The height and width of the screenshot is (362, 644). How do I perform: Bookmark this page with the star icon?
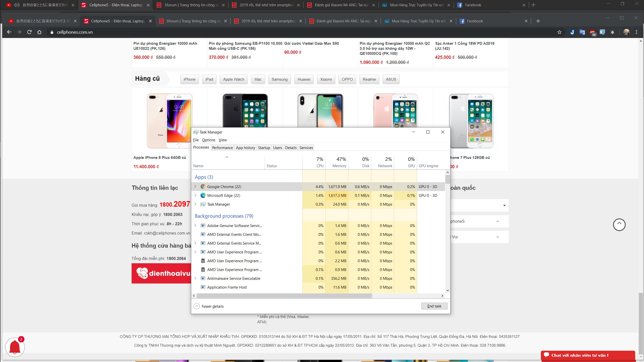559,32
